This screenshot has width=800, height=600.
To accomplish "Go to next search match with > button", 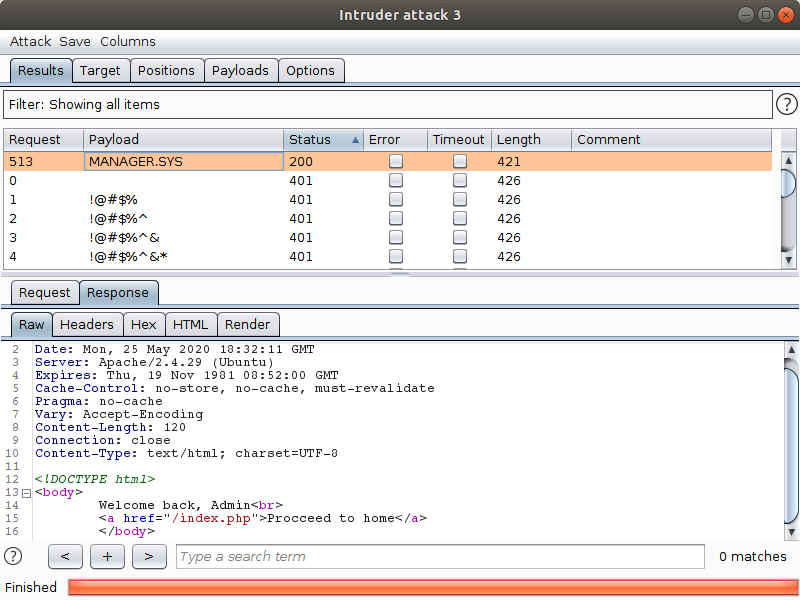I will tap(149, 556).
